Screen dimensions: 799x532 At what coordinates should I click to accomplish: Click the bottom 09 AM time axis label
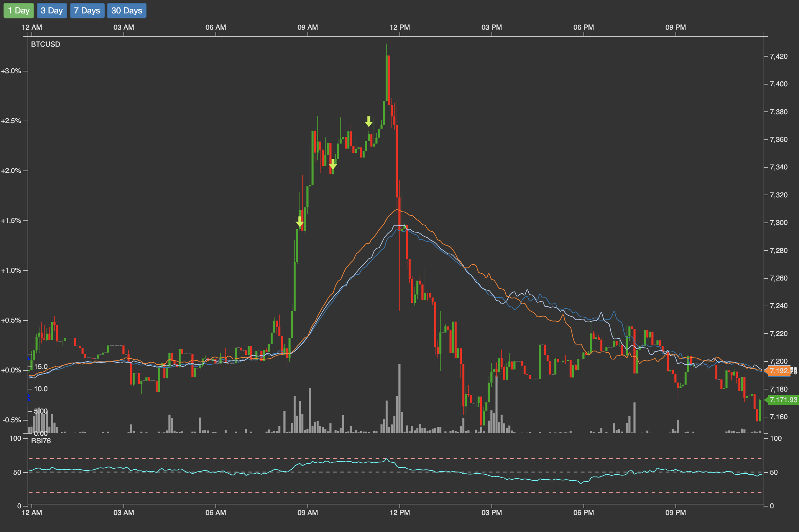(307, 513)
